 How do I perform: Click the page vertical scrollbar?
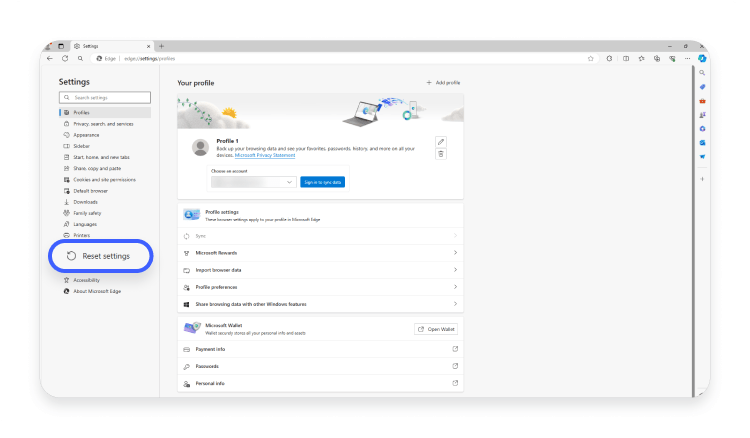click(693, 231)
